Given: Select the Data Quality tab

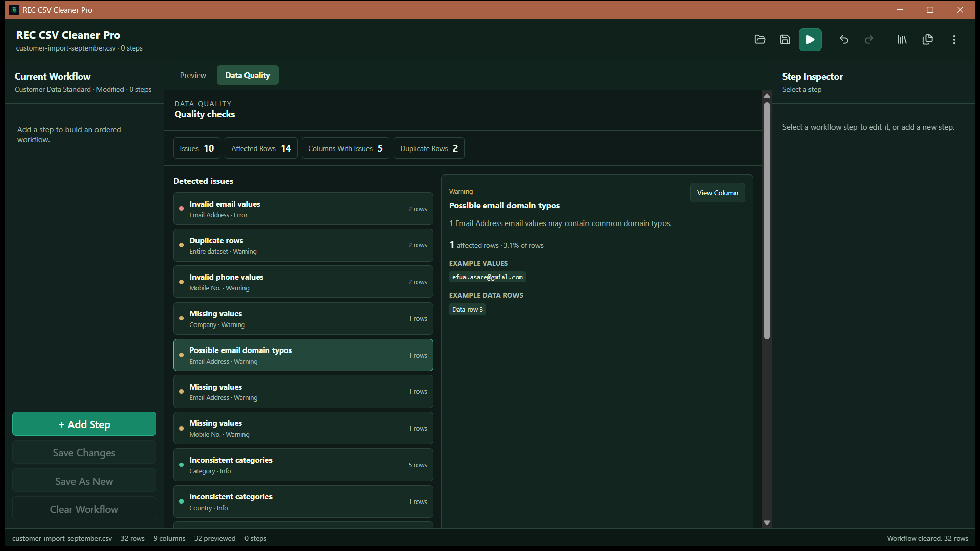Looking at the screenshot, I should (x=248, y=76).
